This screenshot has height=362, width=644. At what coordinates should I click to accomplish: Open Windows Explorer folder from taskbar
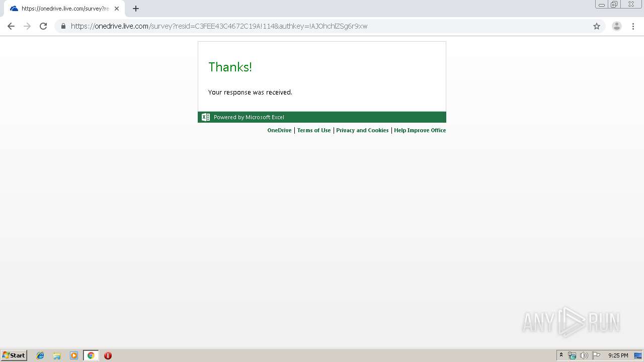57,355
